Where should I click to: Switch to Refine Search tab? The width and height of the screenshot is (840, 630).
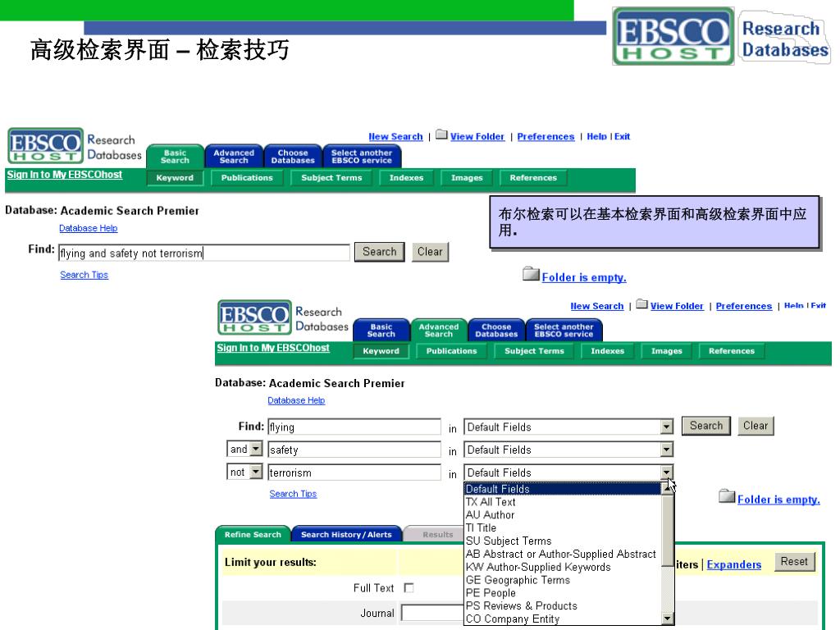click(x=253, y=534)
